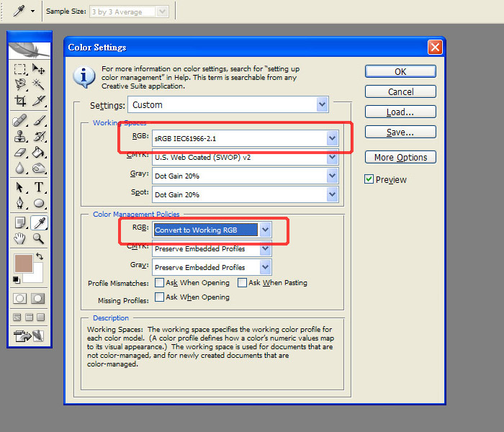The width and height of the screenshot is (504, 432).
Task: Activate the Crop tool
Action: point(20,101)
